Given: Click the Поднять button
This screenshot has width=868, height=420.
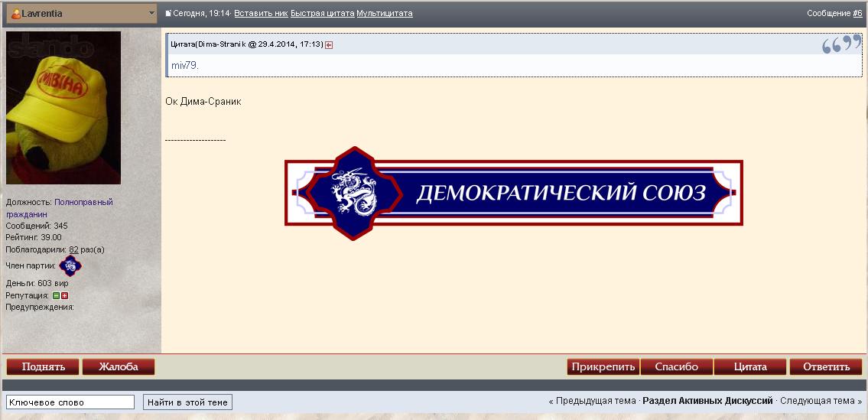Looking at the screenshot, I should (x=43, y=366).
